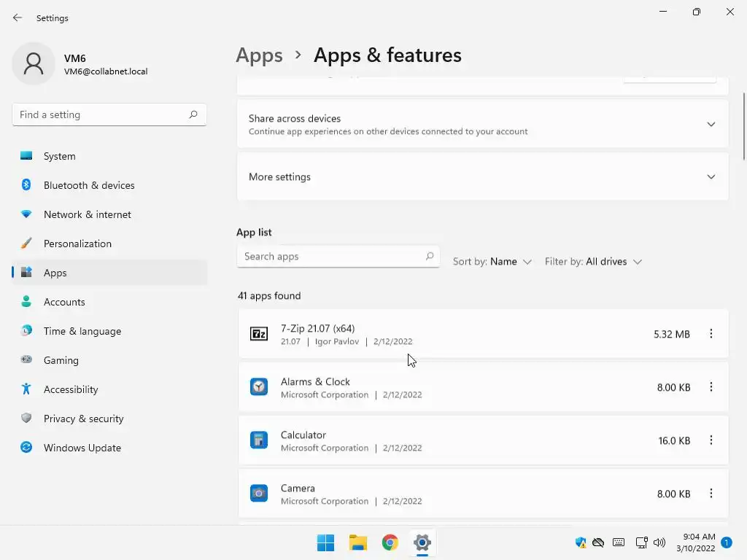Click the Calculator app icon
The image size is (747, 560).
259,440
